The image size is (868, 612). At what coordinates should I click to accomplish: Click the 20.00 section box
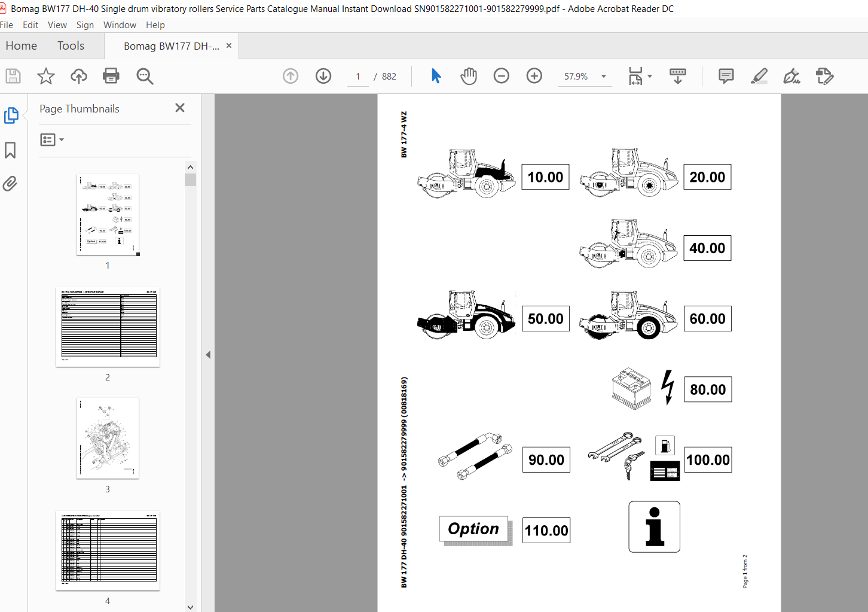[707, 177]
